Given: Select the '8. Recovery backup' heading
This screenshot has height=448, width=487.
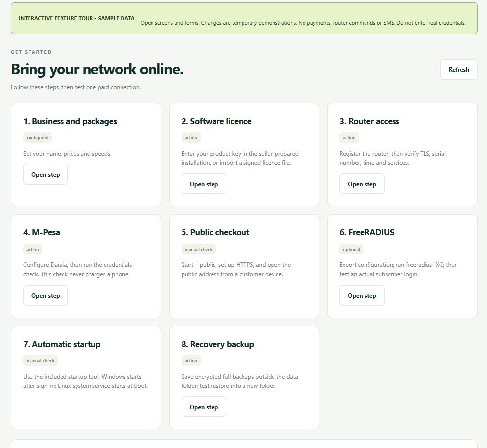Looking at the screenshot, I should 218,344.
